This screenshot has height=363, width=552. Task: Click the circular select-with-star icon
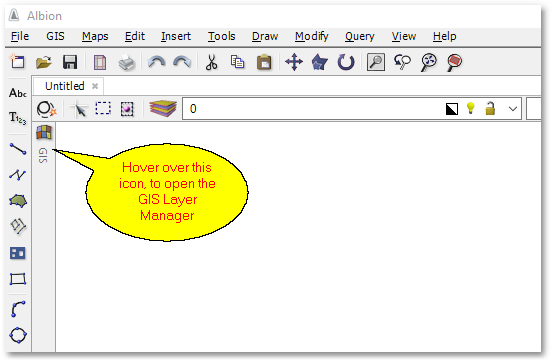coord(46,109)
